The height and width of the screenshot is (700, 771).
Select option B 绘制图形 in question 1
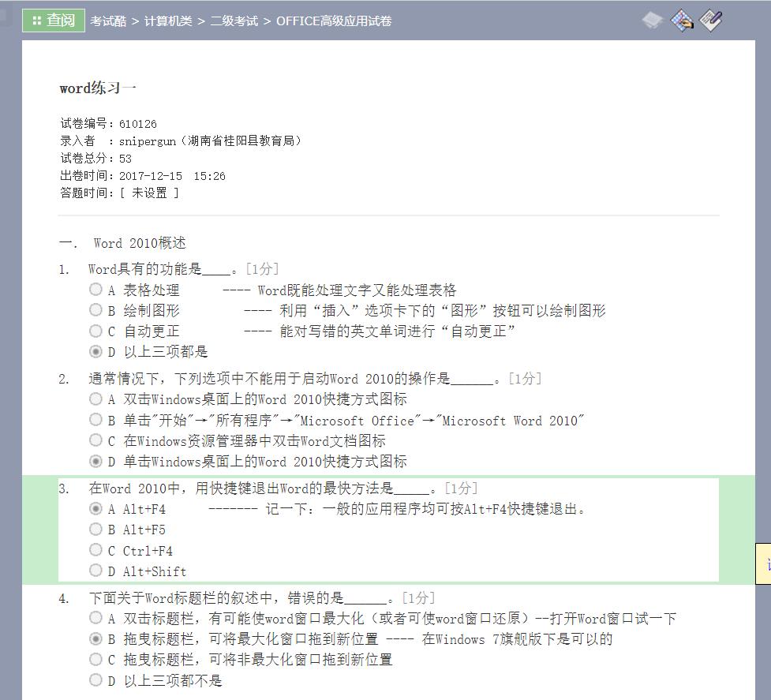(95, 310)
